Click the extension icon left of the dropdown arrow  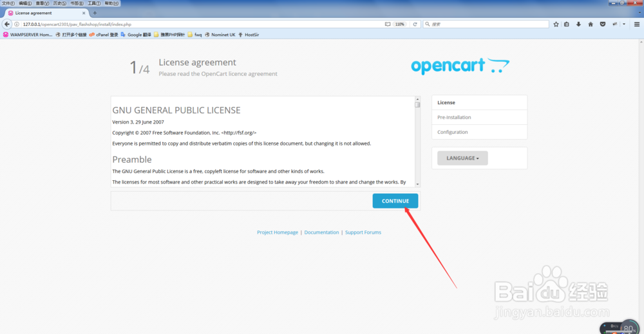[x=615, y=24]
